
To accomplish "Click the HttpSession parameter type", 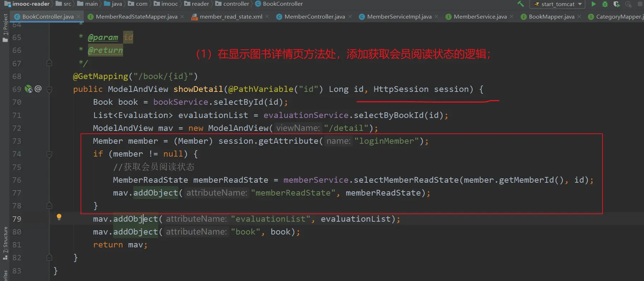I will click(x=401, y=89).
